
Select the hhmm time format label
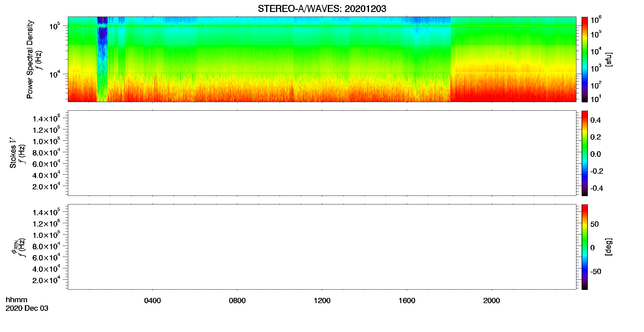pos(17,300)
